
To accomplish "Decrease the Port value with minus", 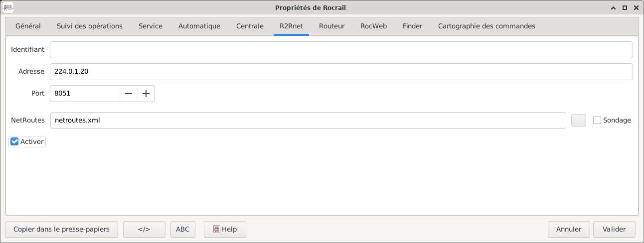I will [x=129, y=94].
